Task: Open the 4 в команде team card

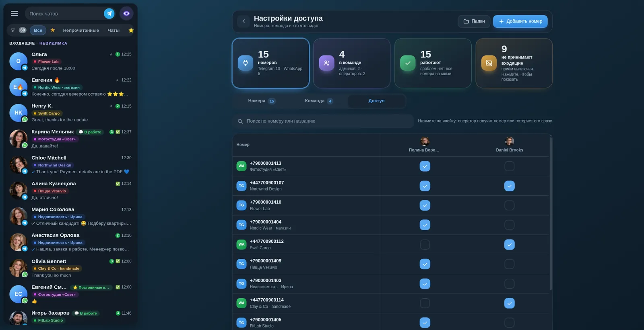Action: (352, 63)
